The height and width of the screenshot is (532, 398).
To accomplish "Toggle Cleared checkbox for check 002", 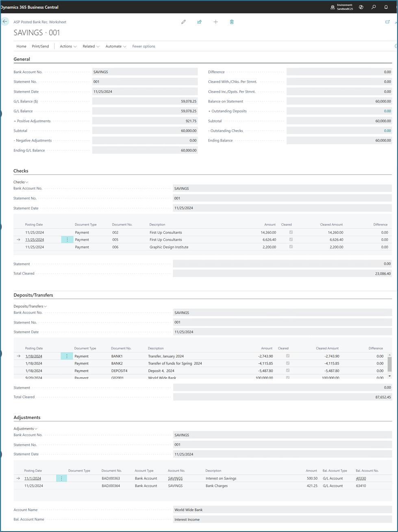I will coord(291,232).
